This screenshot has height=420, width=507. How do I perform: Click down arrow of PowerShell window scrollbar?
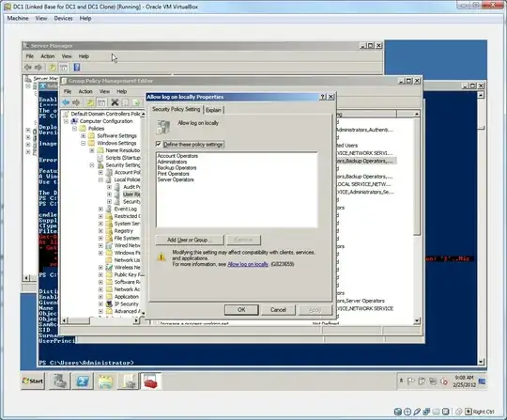pos(481,362)
